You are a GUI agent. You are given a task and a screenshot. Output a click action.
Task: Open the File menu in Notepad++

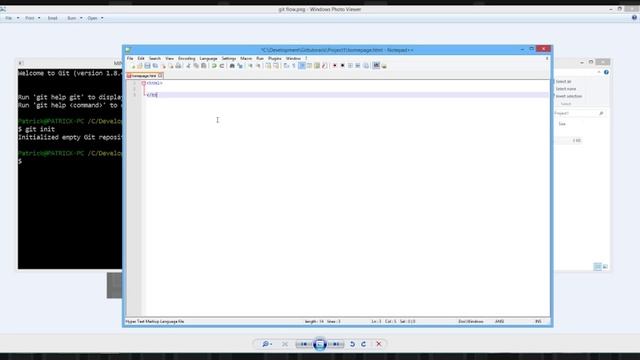(130, 58)
